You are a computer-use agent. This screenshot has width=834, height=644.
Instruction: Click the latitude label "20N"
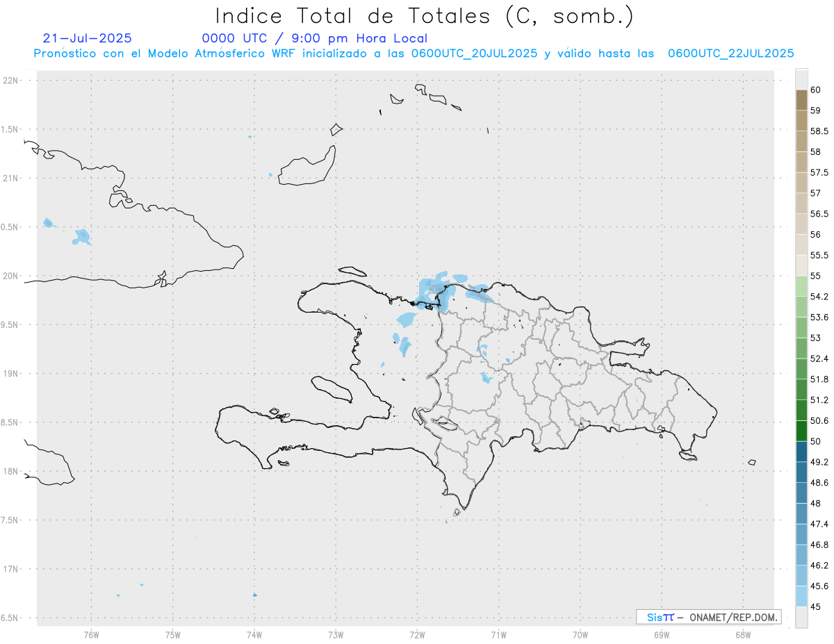[x=12, y=276]
